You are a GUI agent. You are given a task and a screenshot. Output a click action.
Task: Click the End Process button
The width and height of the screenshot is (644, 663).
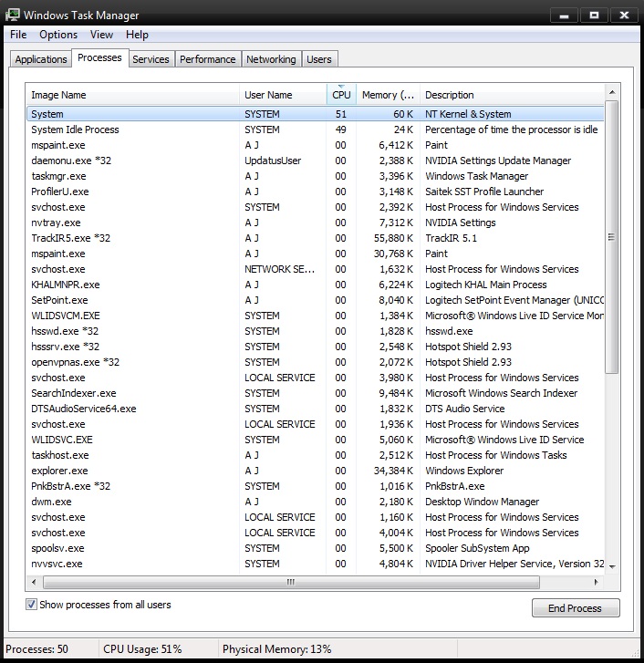(575, 608)
